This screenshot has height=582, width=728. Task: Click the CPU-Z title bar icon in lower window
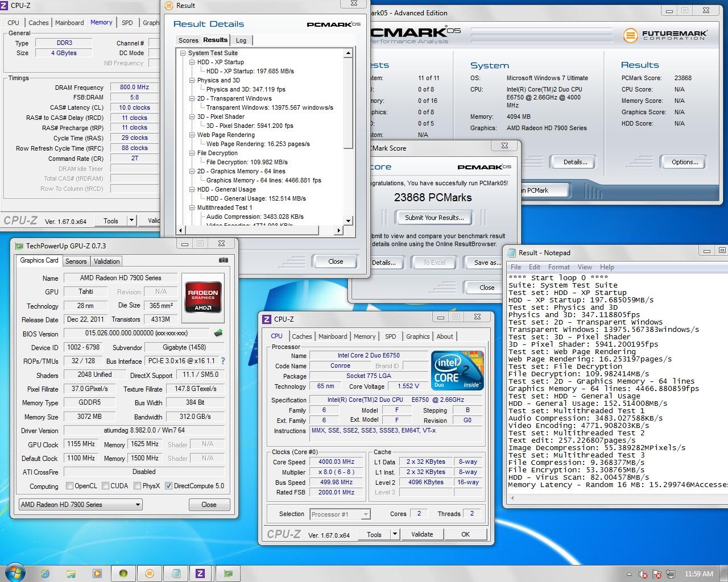click(x=267, y=319)
